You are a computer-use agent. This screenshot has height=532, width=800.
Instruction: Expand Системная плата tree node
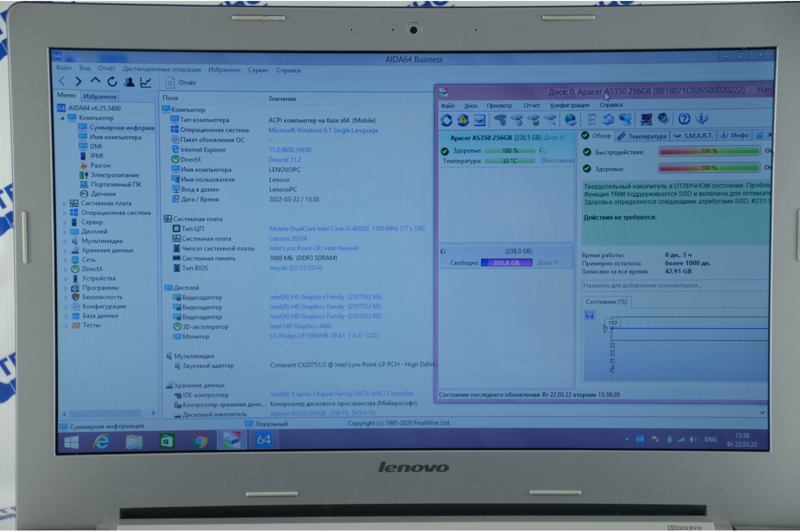coord(65,203)
